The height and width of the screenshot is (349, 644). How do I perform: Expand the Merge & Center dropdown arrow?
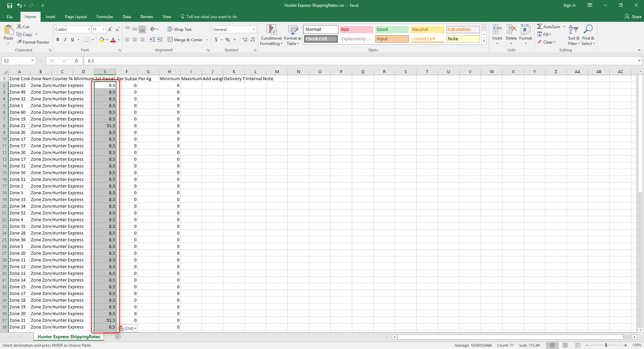tap(207, 40)
